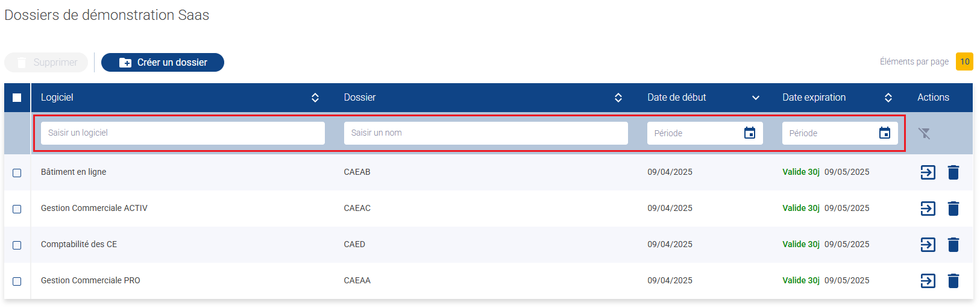The image size is (980, 308).
Task: Delete the Bâtiment en ligne row
Action: 953,172
